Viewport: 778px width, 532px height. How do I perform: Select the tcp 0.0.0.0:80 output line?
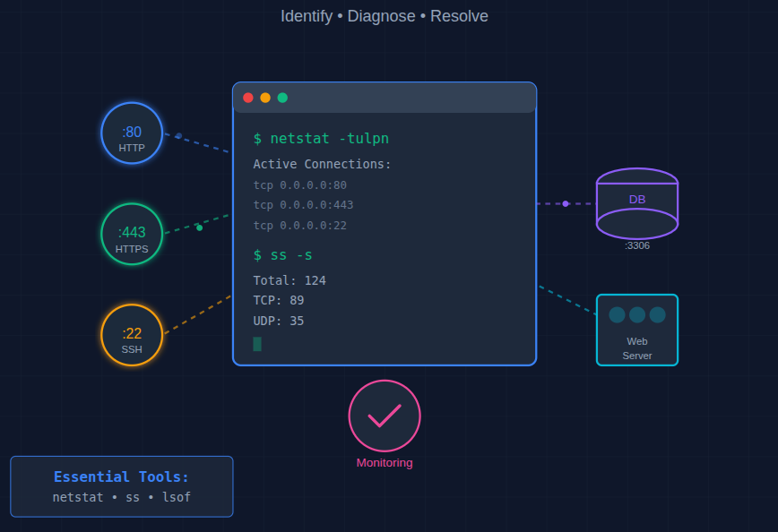click(299, 185)
